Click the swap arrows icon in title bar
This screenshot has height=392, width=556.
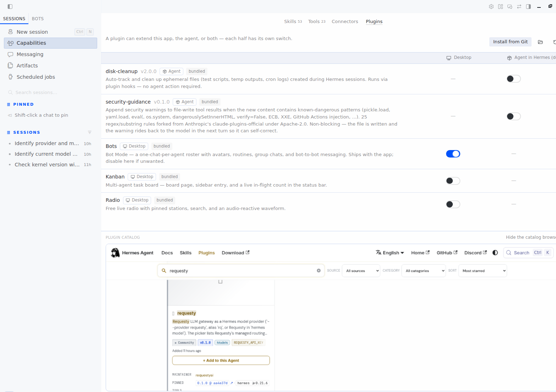(519, 6)
